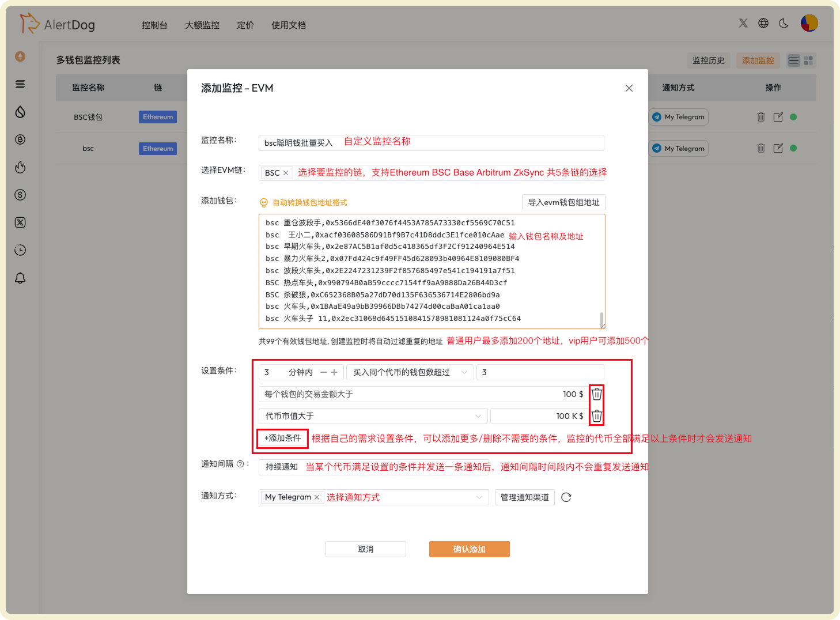
Task: Open the X (Twitter) link in header
Action: (743, 23)
